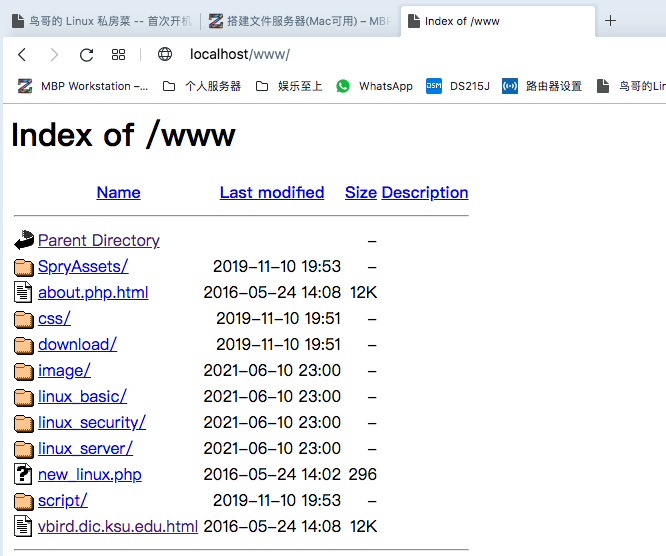
Task: Click the 12K size of about.php.html
Action: 364,293
